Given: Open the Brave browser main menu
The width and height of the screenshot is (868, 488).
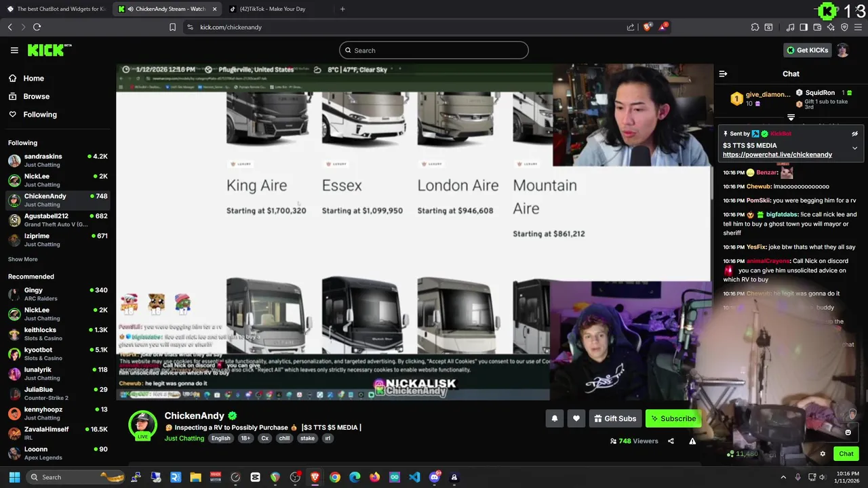Looking at the screenshot, I should [859, 27].
